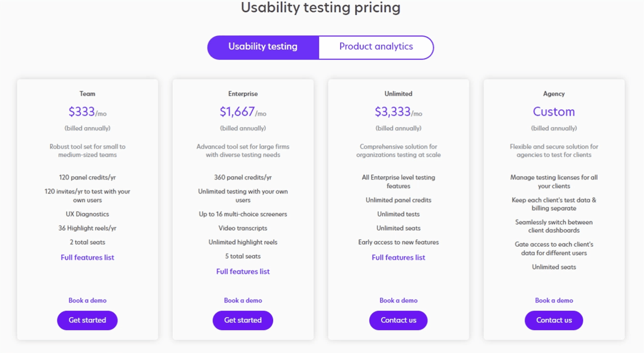Click the Team plan title
Image resolution: width=644 pixels, height=353 pixels.
(87, 94)
